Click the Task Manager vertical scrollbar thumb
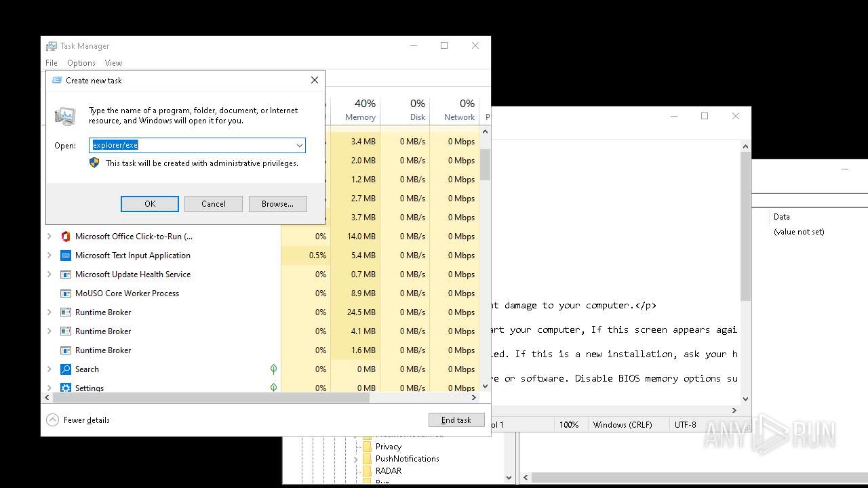 tap(485, 165)
